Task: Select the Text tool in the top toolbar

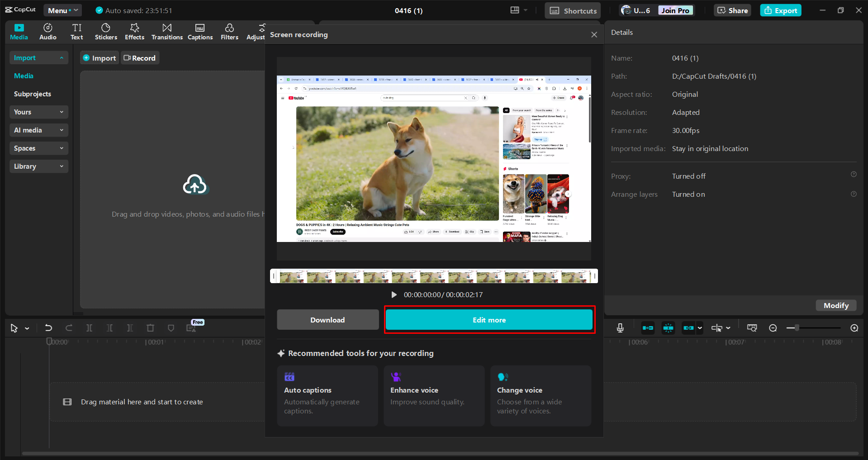Action: pos(77,31)
